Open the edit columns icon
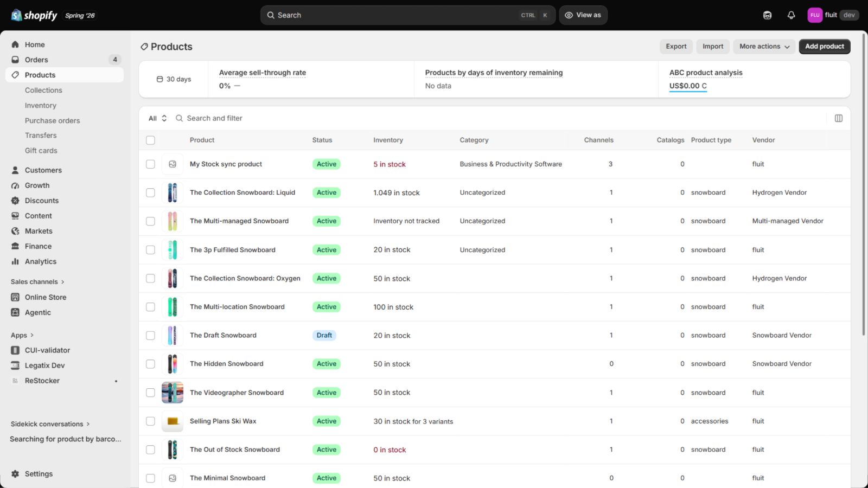 [x=839, y=118]
